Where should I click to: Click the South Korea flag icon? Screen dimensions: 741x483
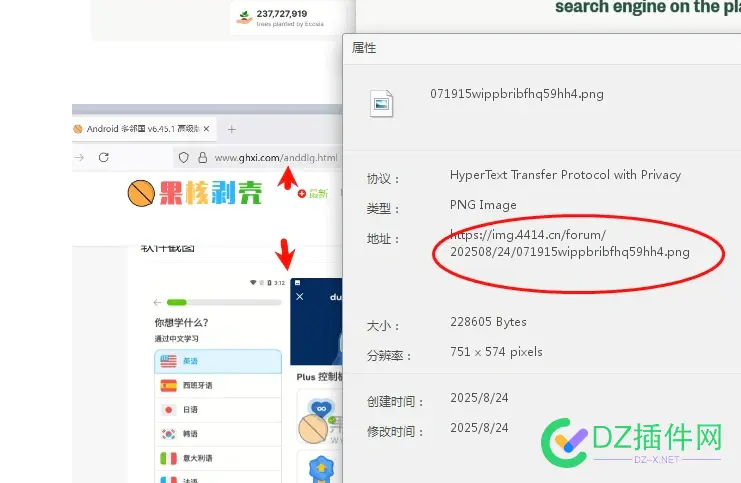168,434
